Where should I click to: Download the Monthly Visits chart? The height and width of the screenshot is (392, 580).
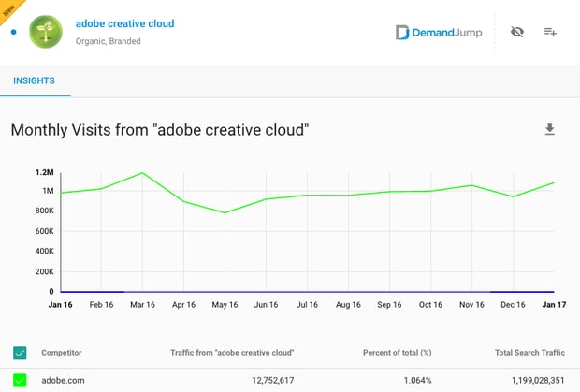click(x=550, y=129)
